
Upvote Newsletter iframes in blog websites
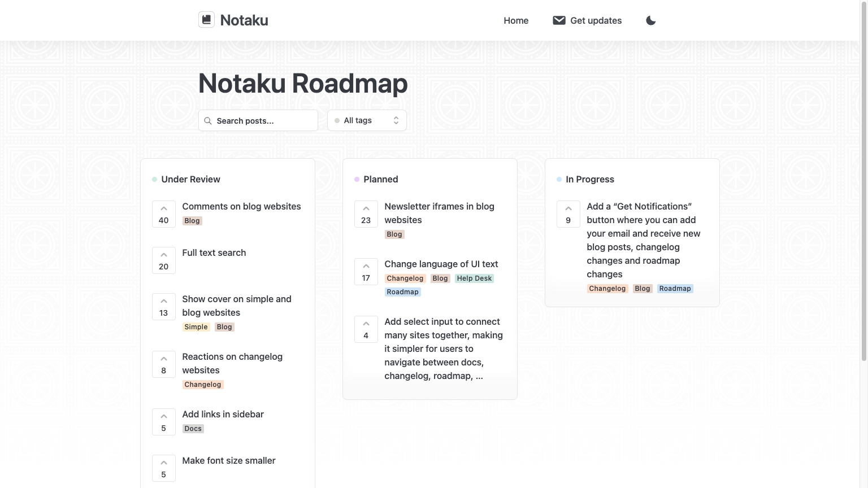click(x=366, y=214)
